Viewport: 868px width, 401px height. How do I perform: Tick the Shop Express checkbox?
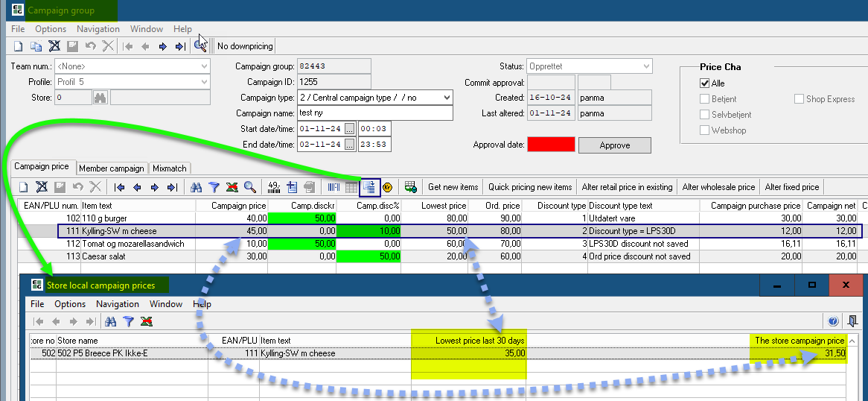tap(799, 99)
